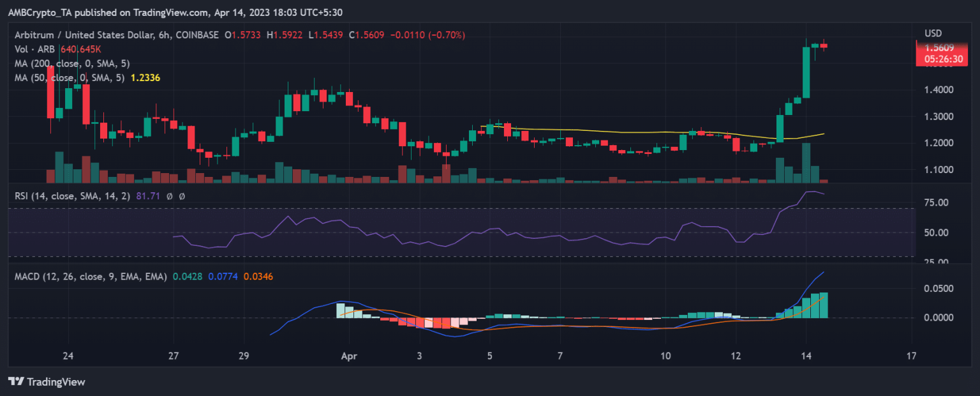Click the first ∅ symbol beside RSI value
The width and height of the screenshot is (980, 396).
point(170,197)
